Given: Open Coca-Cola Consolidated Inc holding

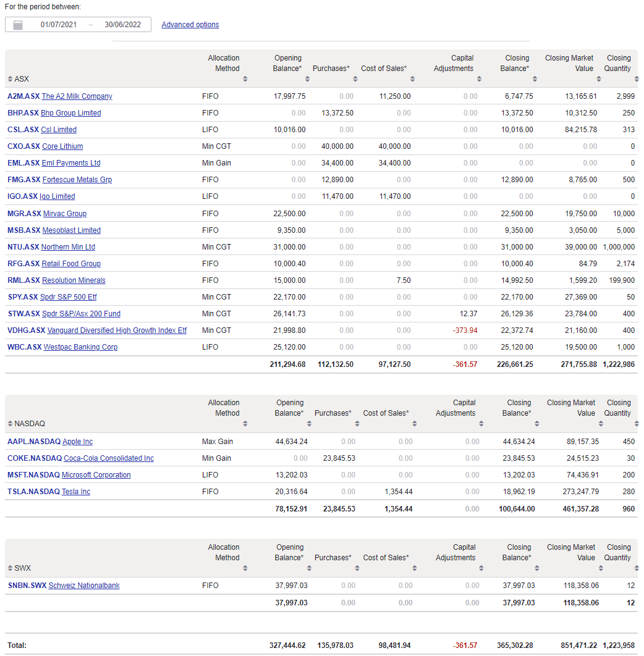Looking at the screenshot, I should (x=108, y=458).
